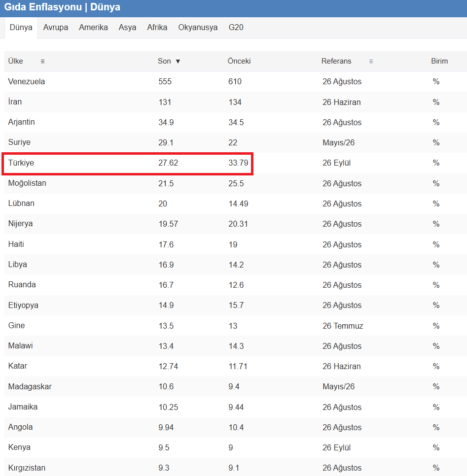Open the Libya country link
The height and width of the screenshot is (476, 467).
tap(18, 265)
